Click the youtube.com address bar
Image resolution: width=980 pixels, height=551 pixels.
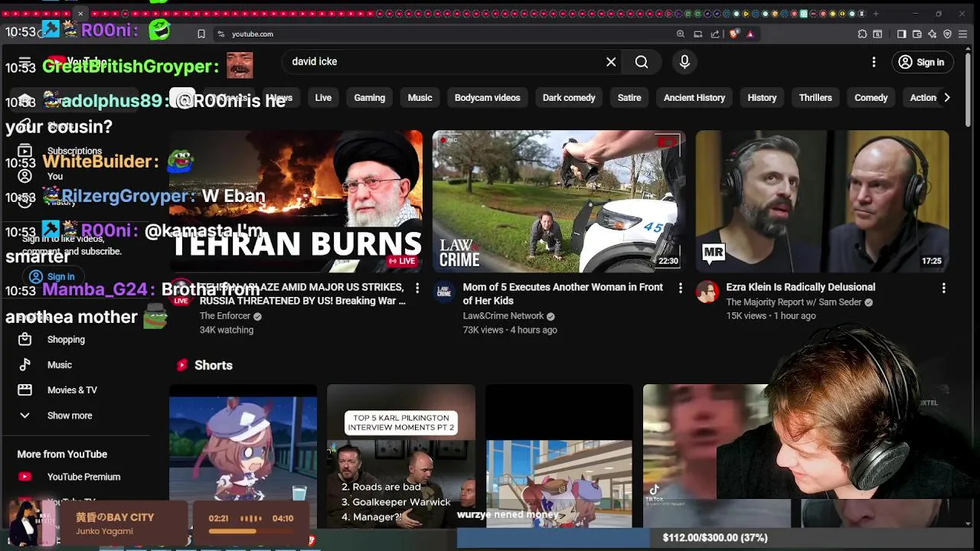(x=444, y=34)
